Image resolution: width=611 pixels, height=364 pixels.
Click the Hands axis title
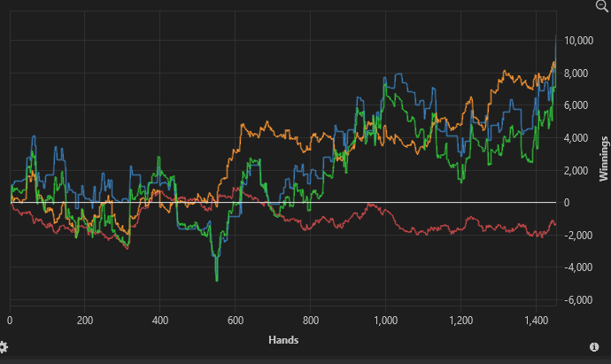[283, 340]
